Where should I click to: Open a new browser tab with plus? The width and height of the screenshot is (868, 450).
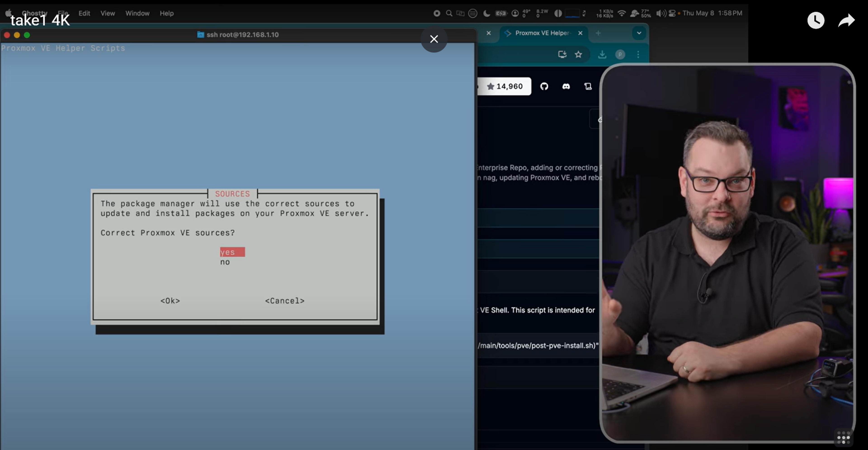[x=598, y=33]
